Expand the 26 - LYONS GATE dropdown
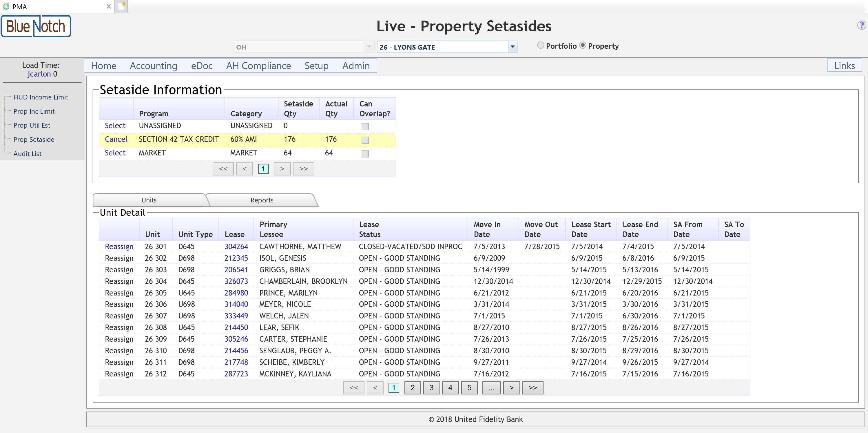868x433 pixels. (x=513, y=47)
